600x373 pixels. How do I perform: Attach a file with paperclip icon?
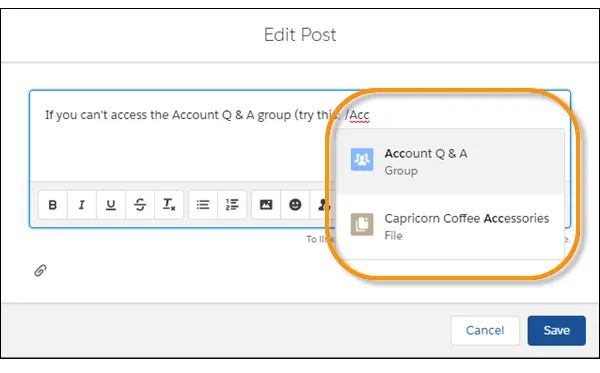tap(40, 270)
